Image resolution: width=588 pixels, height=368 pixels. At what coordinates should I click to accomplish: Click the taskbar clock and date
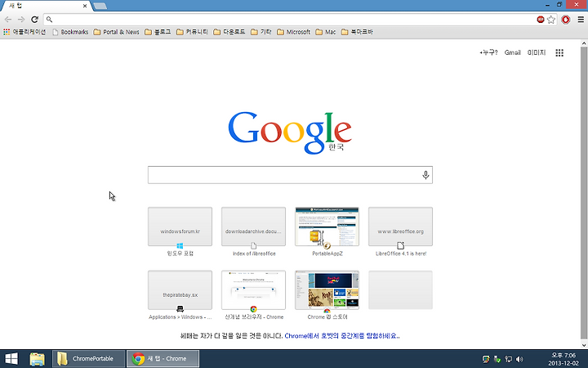563,359
